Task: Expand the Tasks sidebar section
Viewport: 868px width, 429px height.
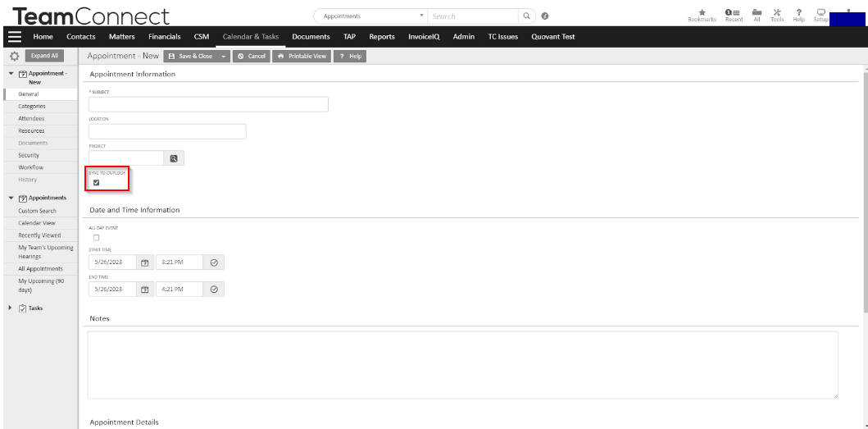Action: point(11,308)
